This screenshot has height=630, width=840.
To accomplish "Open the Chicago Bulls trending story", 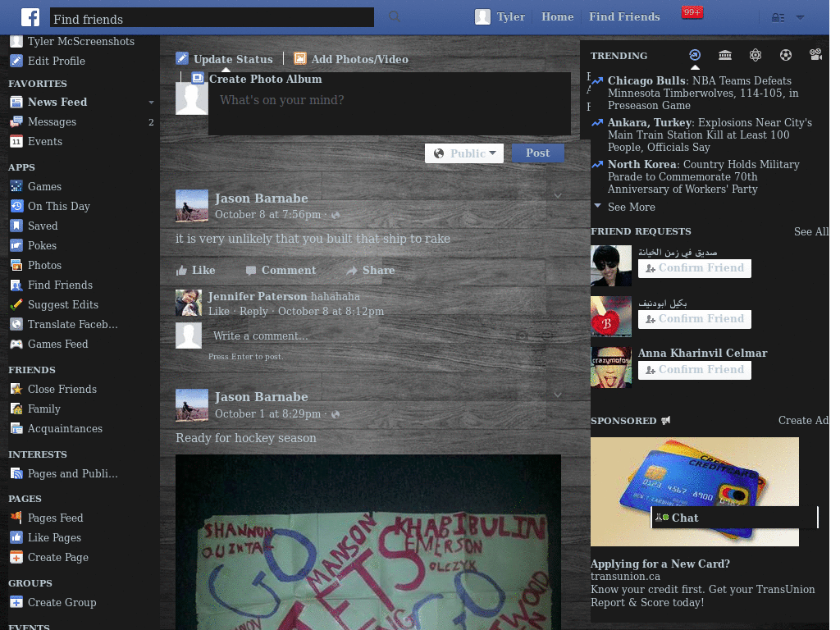I will (x=703, y=94).
